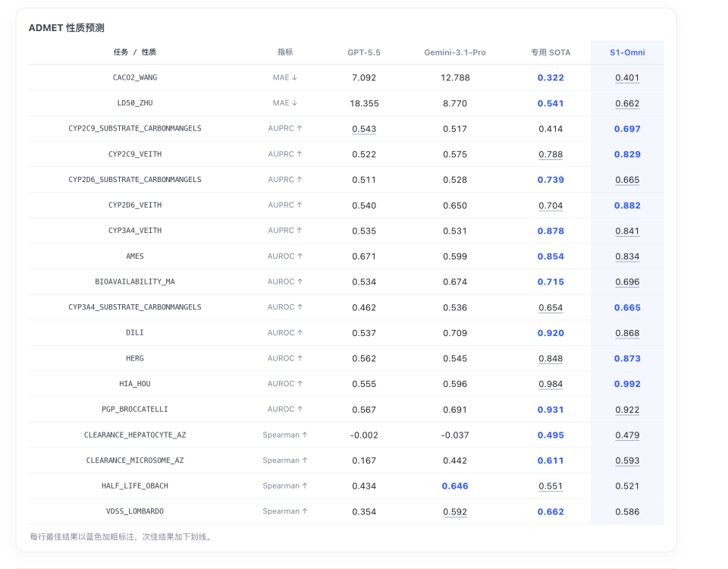Select the LD50_ZHU task name

(x=135, y=103)
